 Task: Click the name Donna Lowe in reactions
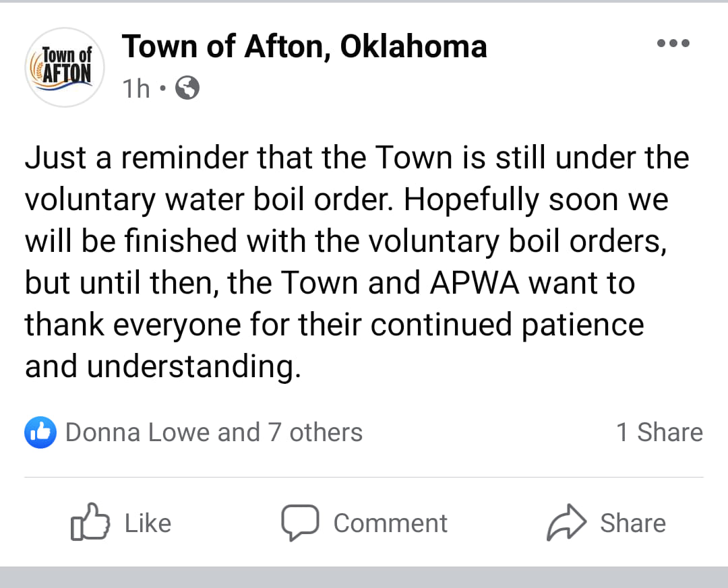pos(140,432)
